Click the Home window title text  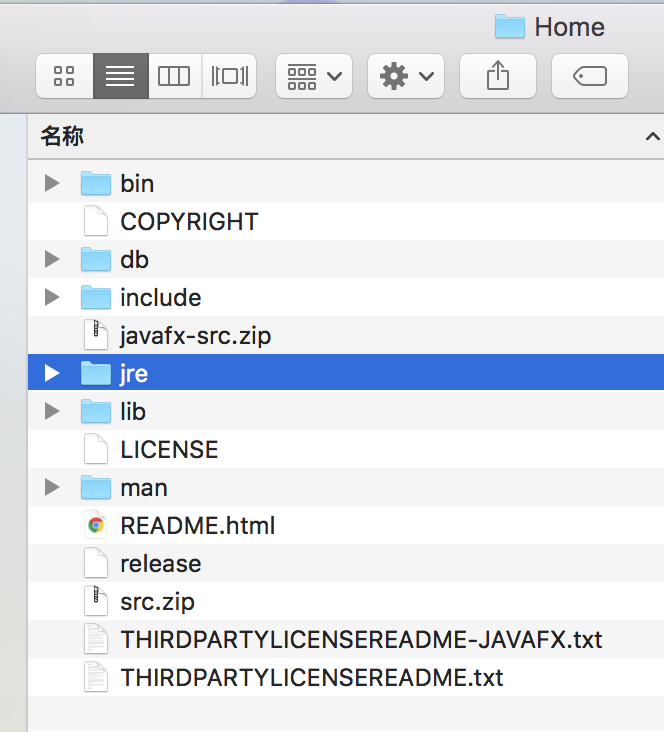(x=570, y=27)
